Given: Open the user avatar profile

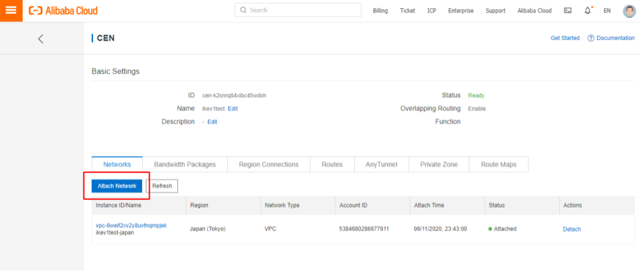Looking at the screenshot, I should click(630, 11).
